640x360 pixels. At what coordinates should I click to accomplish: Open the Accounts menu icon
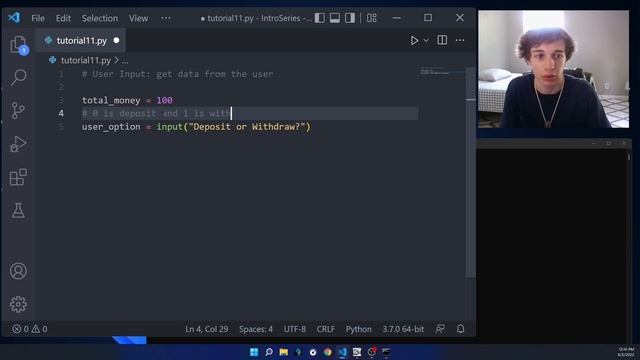coord(18,271)
